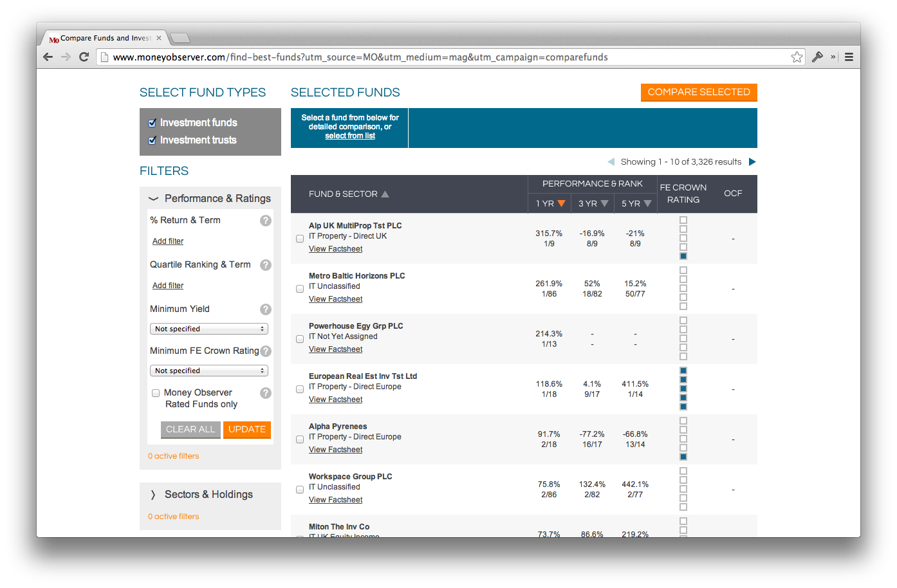Screen dimensions: 897x588
Task: Click select from list link
Action: point(350,136)
